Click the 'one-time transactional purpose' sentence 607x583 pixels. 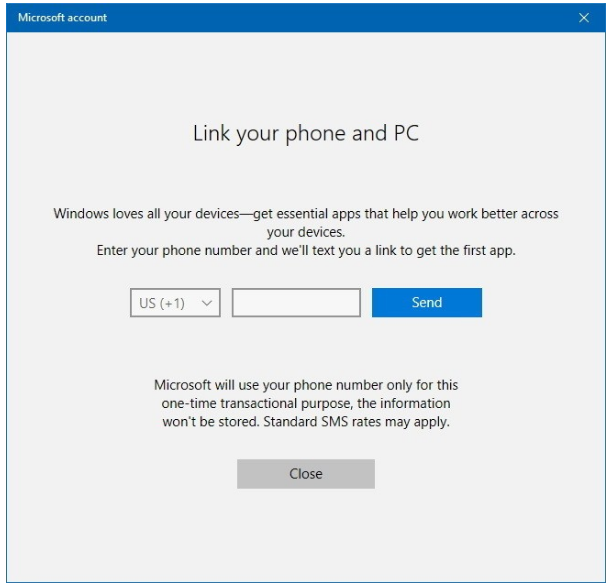305,403
